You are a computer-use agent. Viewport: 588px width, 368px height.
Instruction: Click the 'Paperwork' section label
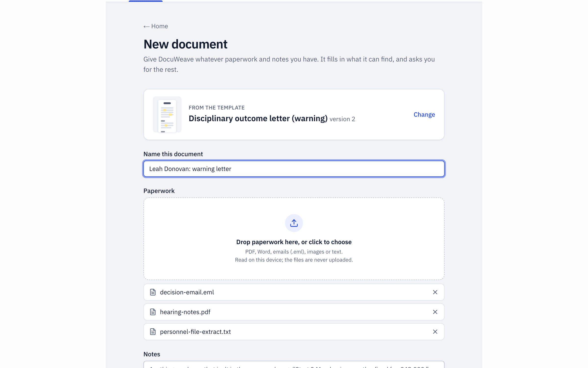159,191
